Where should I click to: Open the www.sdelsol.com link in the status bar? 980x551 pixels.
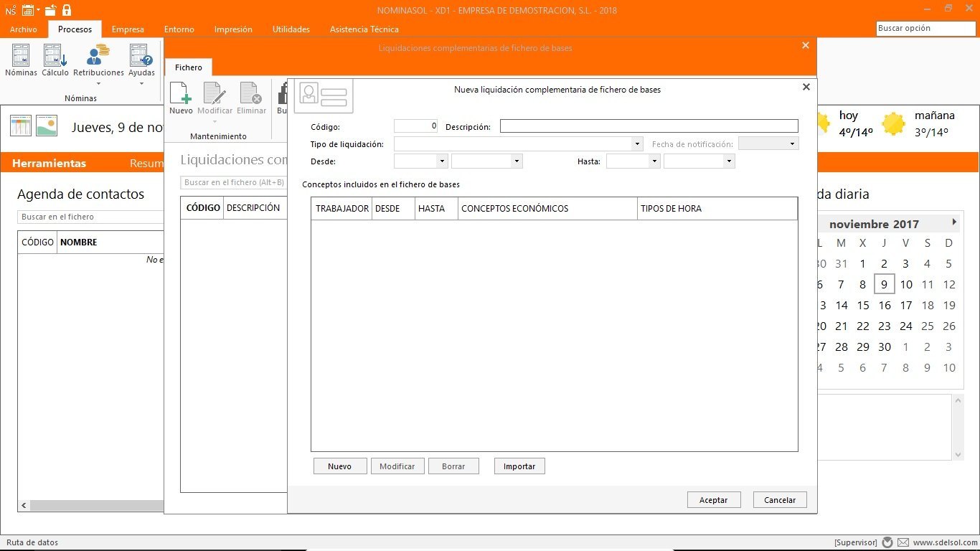946,543
